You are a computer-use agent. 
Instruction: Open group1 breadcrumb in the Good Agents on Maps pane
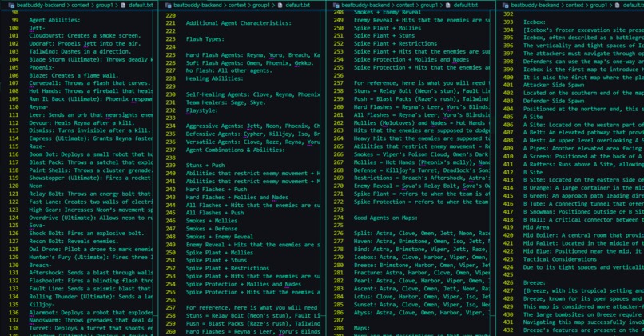click(429, 6)
